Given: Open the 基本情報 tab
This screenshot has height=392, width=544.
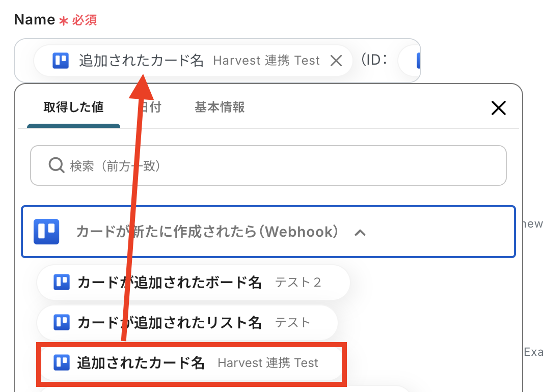Looking at the screenshot, I should click(x=220, y=107).
